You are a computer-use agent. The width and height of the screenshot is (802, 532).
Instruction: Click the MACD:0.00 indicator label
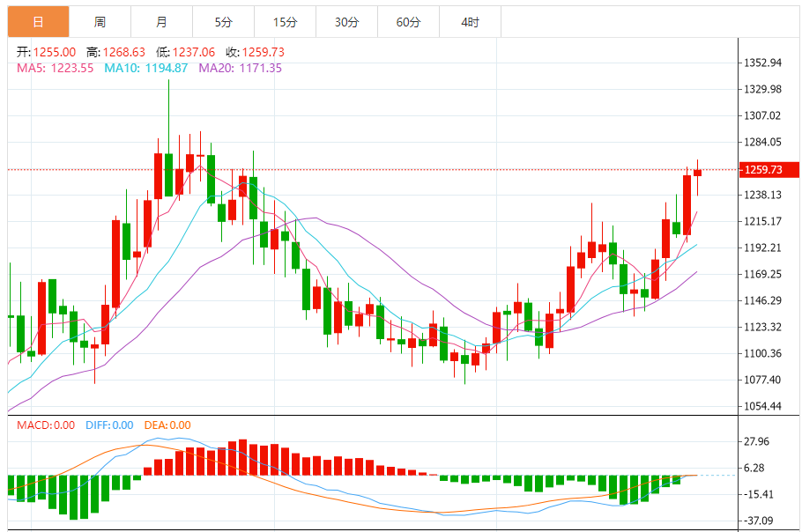tap(46, 425)
